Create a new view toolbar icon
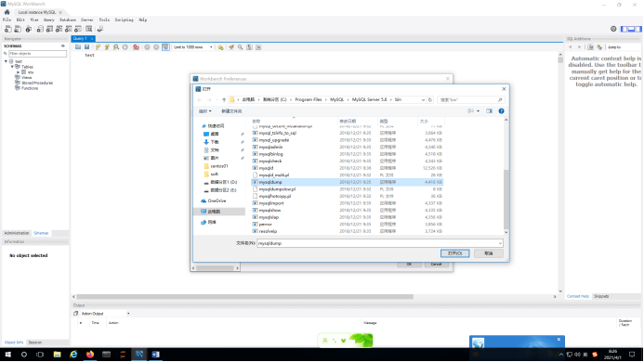 (59, 29)
